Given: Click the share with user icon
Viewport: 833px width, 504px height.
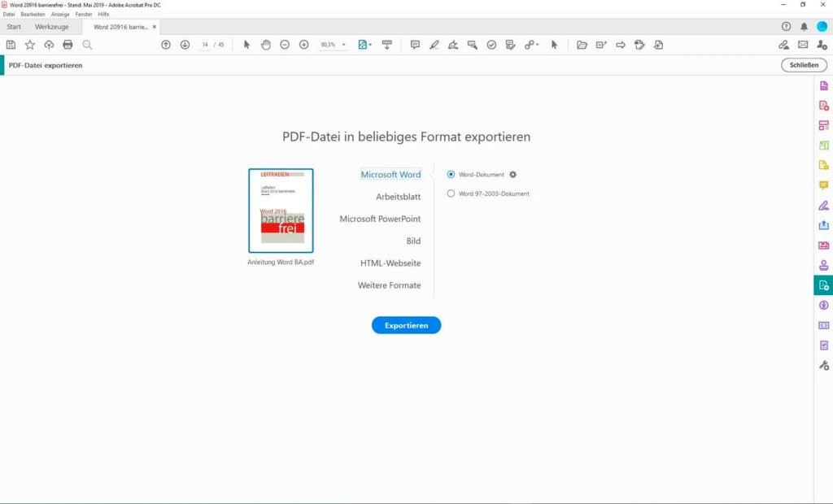Looking at the screenshot, I should point(822,46).
